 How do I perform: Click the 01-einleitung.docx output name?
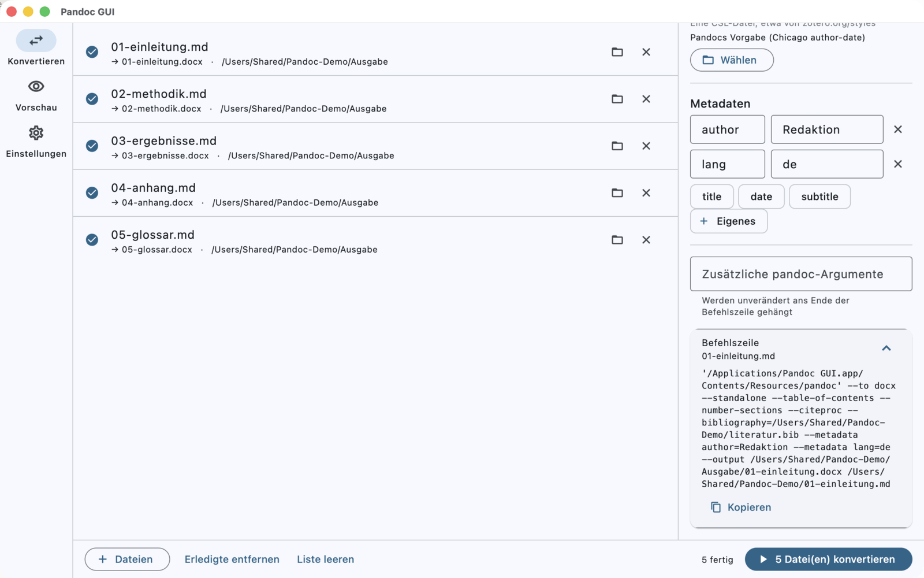[162, 62]
